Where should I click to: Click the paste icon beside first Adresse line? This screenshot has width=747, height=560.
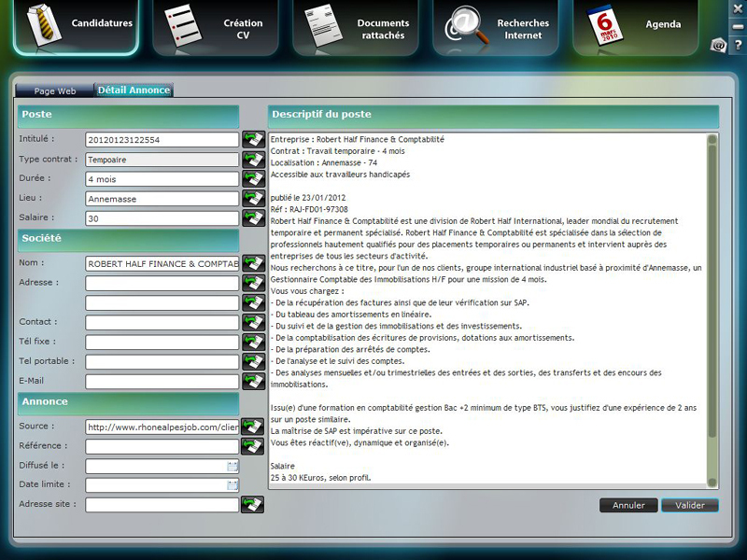click(253, 283)
